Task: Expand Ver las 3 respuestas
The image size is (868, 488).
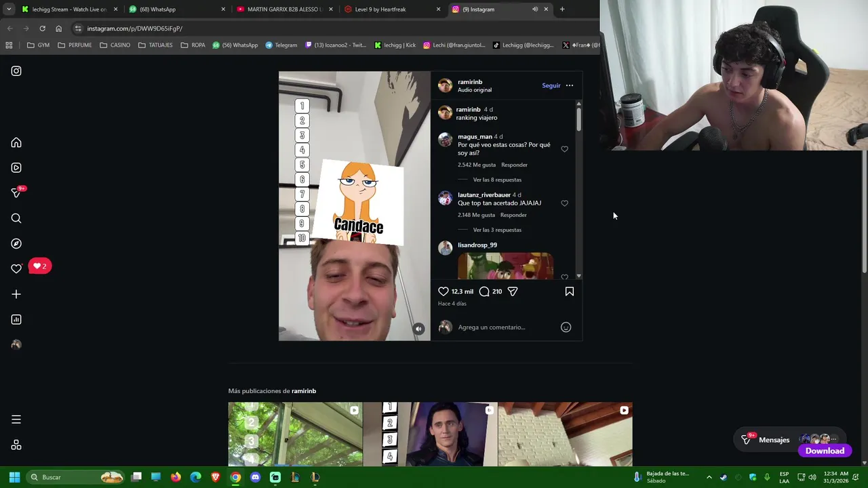Action: (497, 230)
